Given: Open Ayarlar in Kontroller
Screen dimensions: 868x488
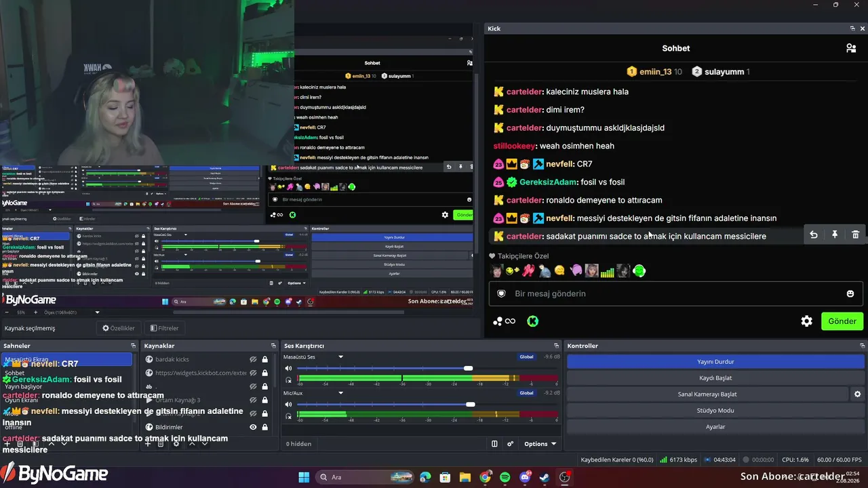Looking at the screenshot, I should tap(715, 426).
